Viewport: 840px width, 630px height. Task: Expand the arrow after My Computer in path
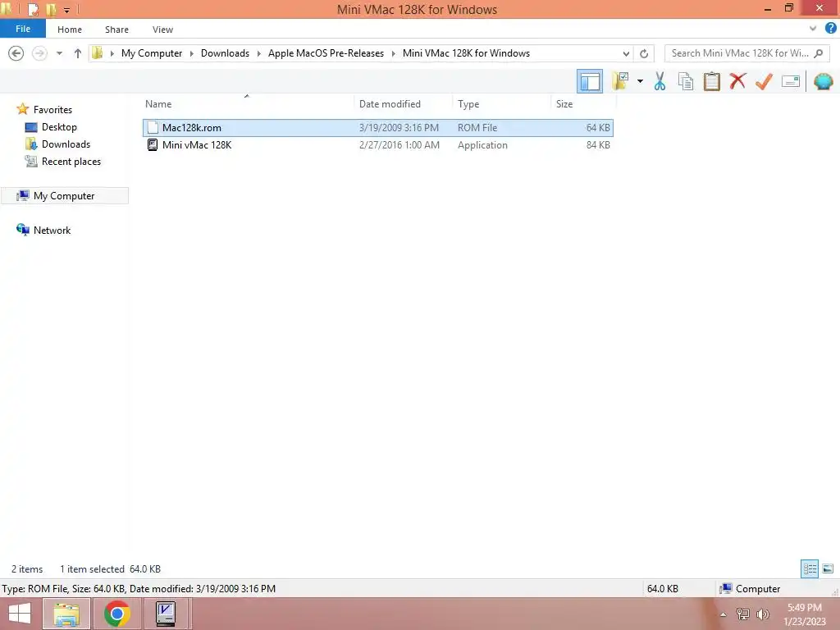pos(192,53)
